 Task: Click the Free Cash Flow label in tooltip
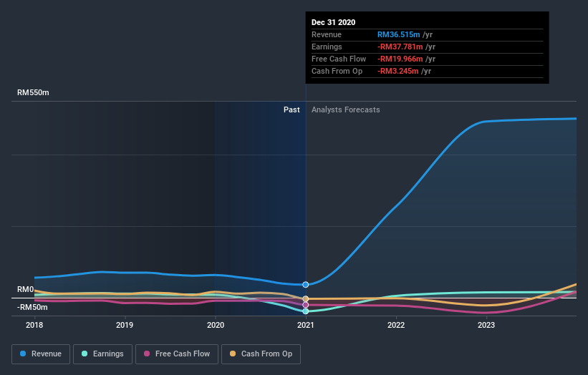click(339, 59)
